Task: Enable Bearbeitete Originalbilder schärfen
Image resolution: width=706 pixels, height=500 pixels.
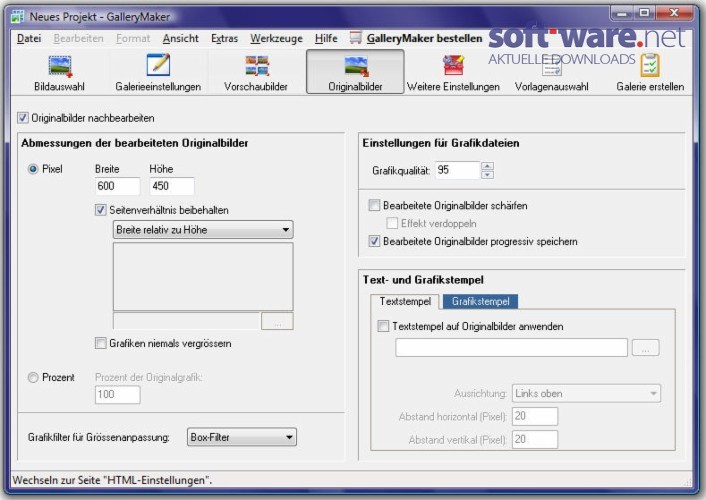Action: point(374,205)
